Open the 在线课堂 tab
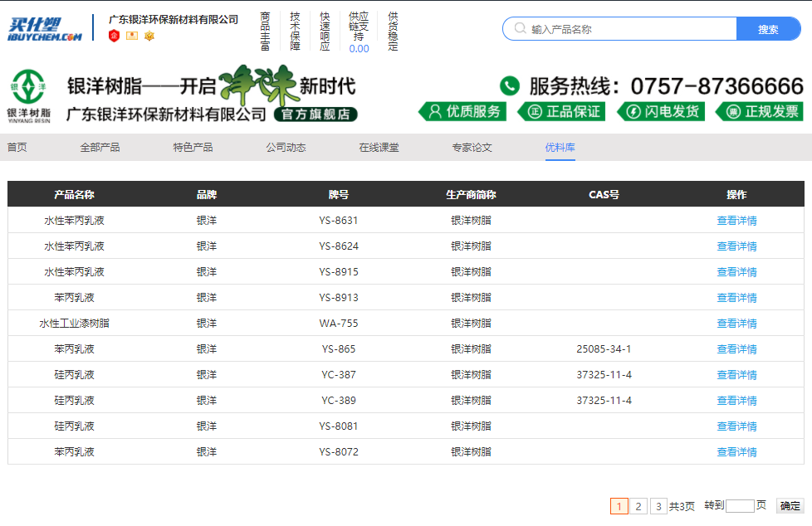This screenshot has width=812, height=526. coord(379,148)
